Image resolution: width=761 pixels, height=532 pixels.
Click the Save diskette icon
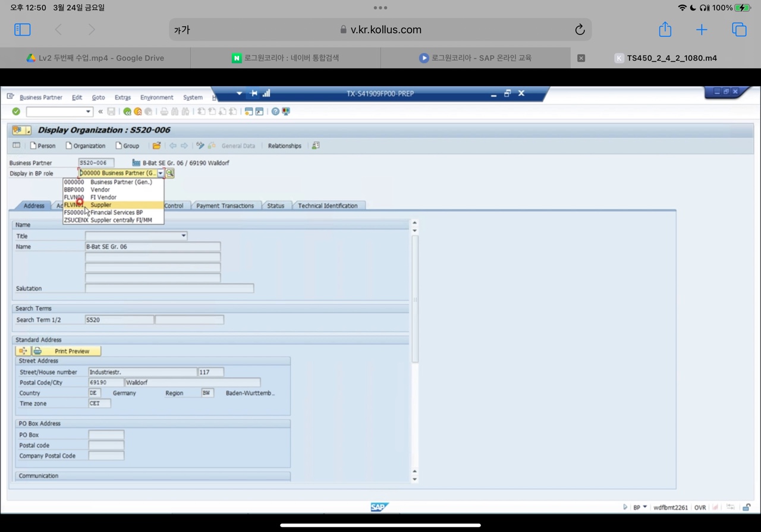pos(111,111)
